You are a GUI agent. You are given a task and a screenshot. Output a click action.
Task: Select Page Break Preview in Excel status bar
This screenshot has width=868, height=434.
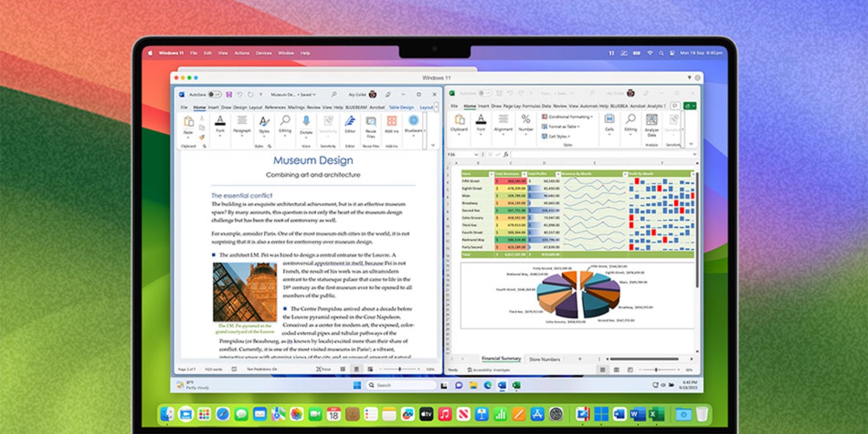pyautogui.click(x=630, y=370)
